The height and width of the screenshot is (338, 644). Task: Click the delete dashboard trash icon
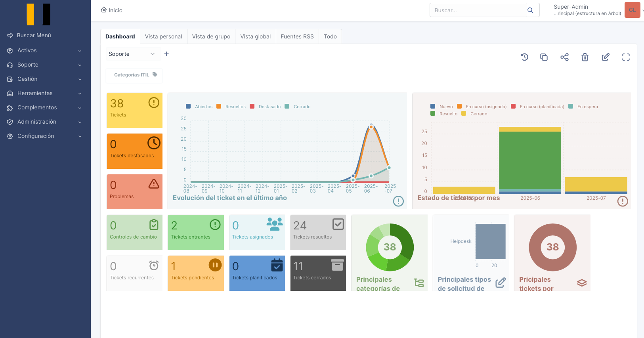[x=585, y=57]
